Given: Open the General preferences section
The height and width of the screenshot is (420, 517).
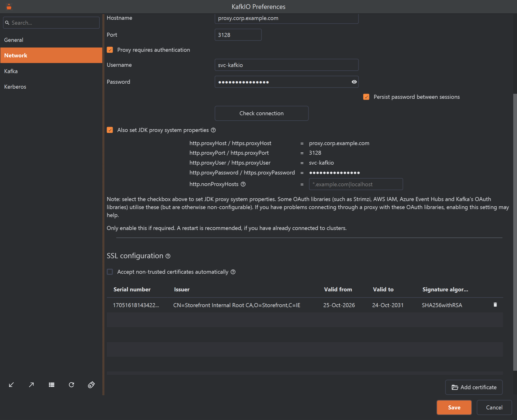Looking at the screenshot, I should coord(51,40).
